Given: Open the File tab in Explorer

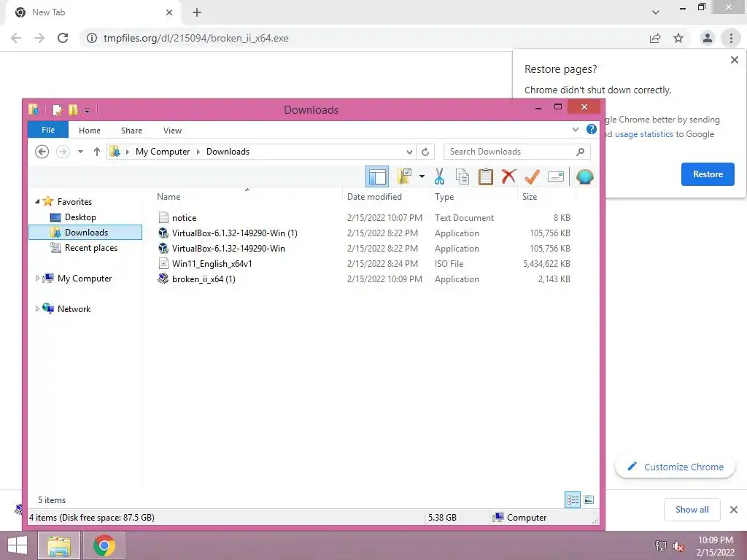Looking at the screenshot, I should (48, 130).
